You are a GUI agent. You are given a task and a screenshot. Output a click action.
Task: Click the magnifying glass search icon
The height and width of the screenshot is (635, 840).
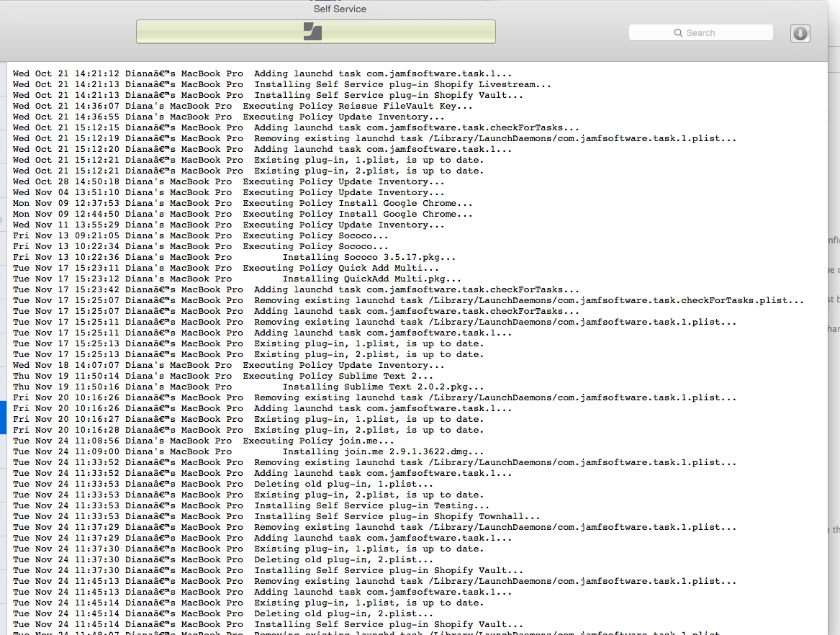tap(678, 32)
